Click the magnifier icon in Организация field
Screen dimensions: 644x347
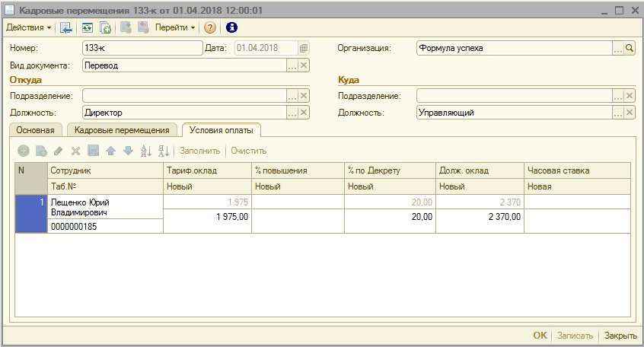tap(630, 48)
